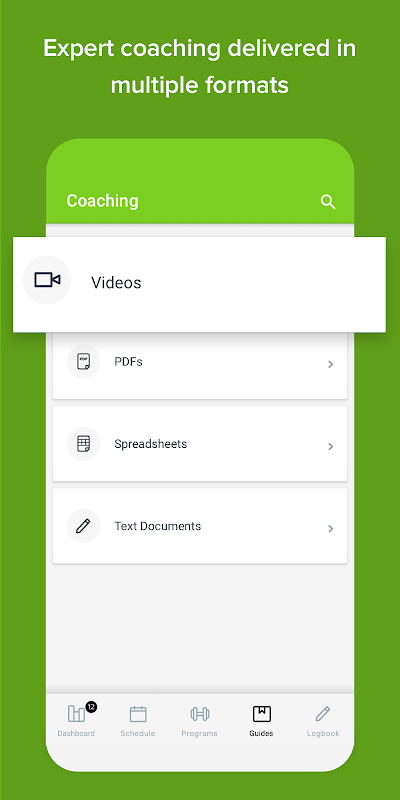Tap the Dashboard notification badge 12

91,707
